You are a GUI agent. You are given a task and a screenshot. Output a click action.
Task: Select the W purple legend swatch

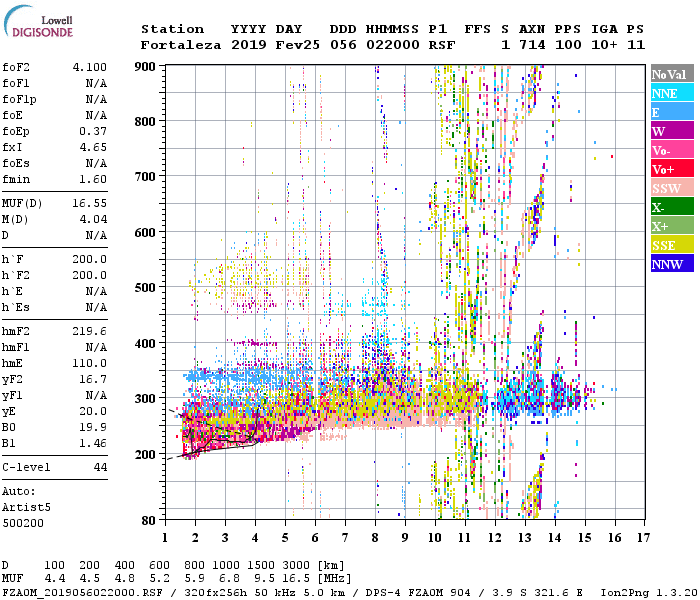[x=672, y=131]
